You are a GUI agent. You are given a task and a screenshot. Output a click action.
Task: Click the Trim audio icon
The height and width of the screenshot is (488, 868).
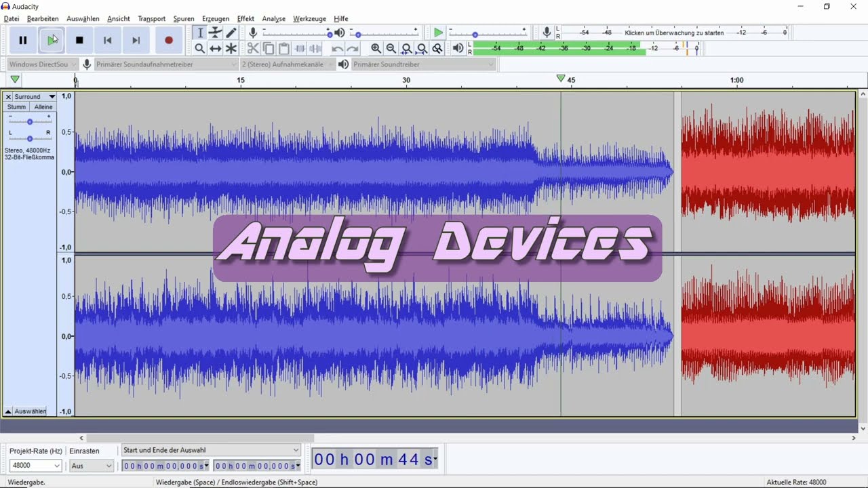[300, 48]
